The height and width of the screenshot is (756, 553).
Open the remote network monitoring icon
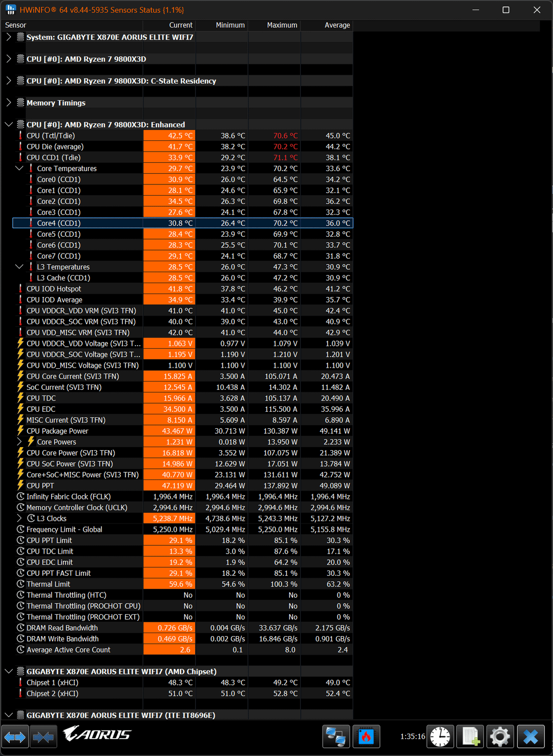336,737
